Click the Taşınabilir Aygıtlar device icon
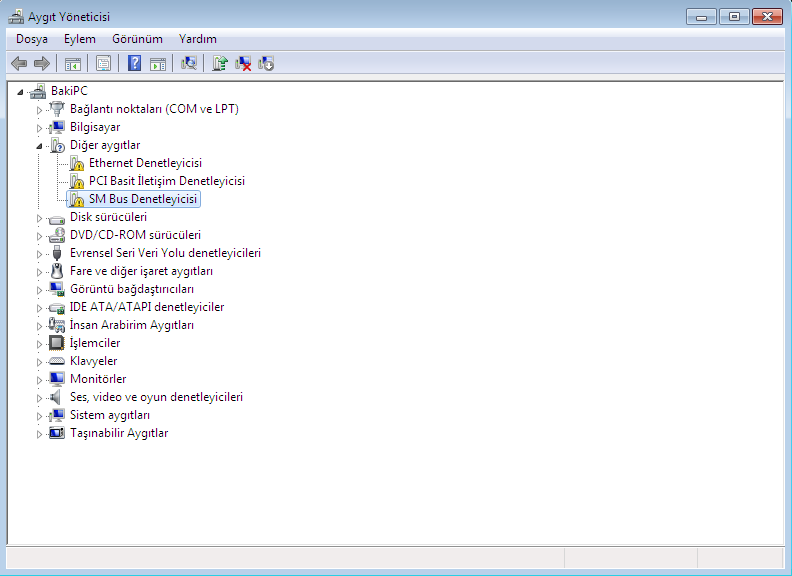Screen dimensions: 792x576 [x=57, y=433]
